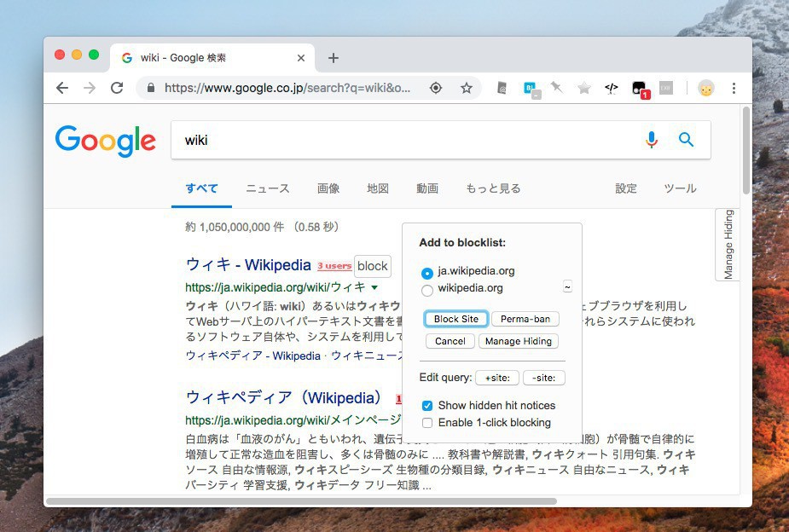Close the 'wiki - Google 検索' tab
Viewport: 789px width, 532px height.
click(x=301, y=58)
